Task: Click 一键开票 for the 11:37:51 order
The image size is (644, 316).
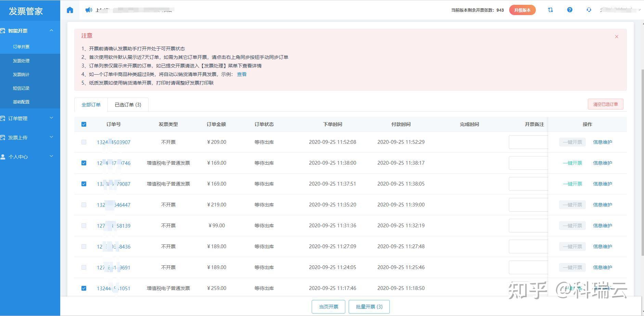Action: tap(572, 184)
